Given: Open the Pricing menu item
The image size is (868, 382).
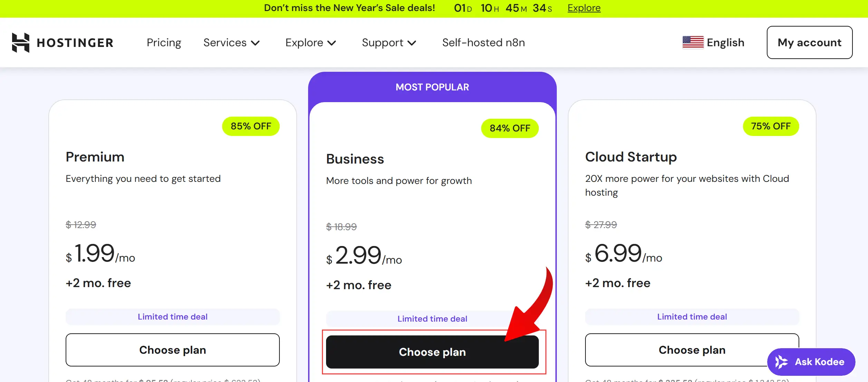Looking at the screenshot, I should [164, 42].
